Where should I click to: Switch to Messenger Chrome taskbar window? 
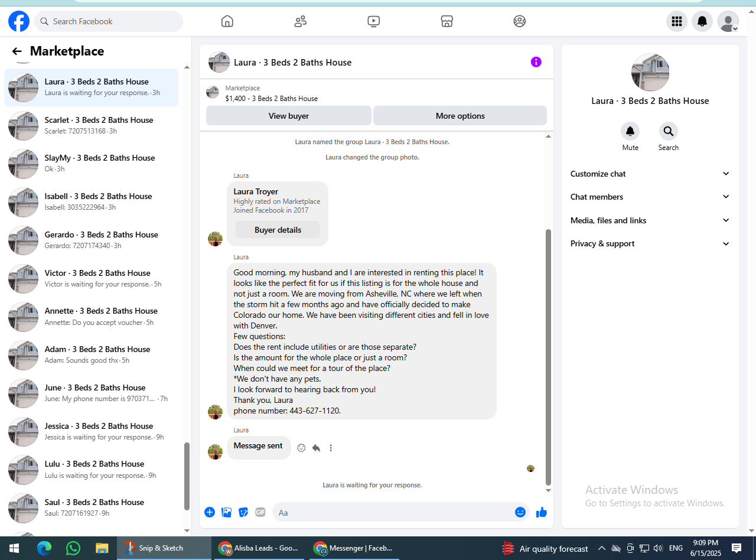(353, 548)
